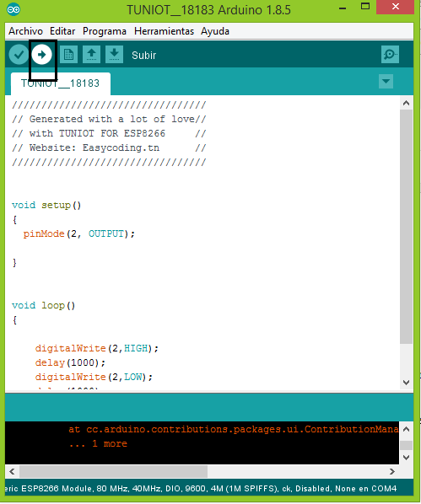
Task: Click the Verify checkmark button
Action: click(19, 55)
